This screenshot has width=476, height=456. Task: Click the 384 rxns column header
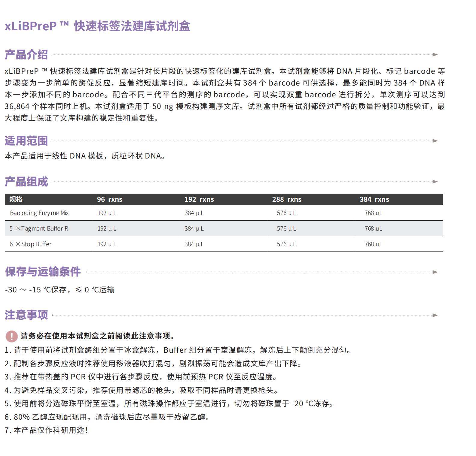click(374, 199)
